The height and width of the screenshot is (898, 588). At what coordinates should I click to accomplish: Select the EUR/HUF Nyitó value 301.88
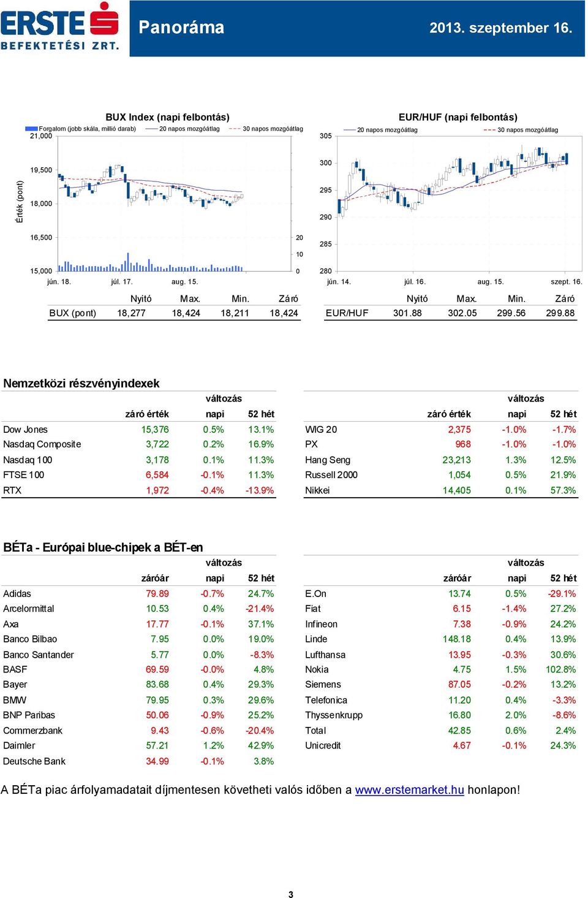coord(407,313)
